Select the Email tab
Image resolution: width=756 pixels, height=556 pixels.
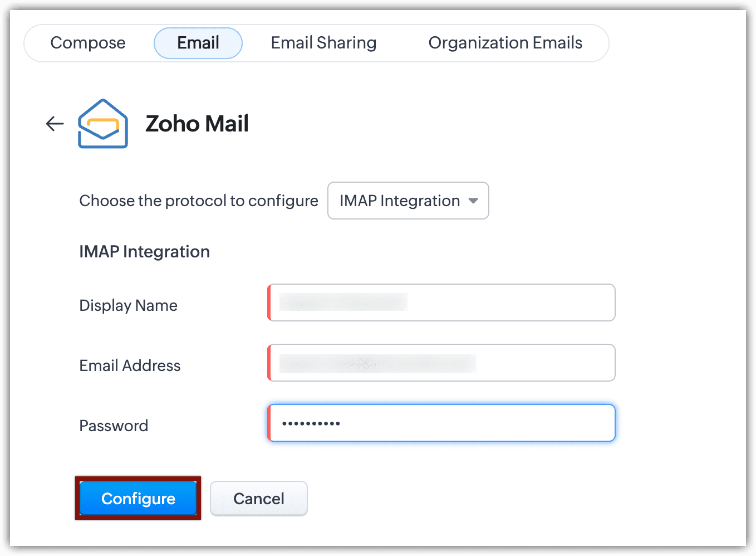point(198,43)
